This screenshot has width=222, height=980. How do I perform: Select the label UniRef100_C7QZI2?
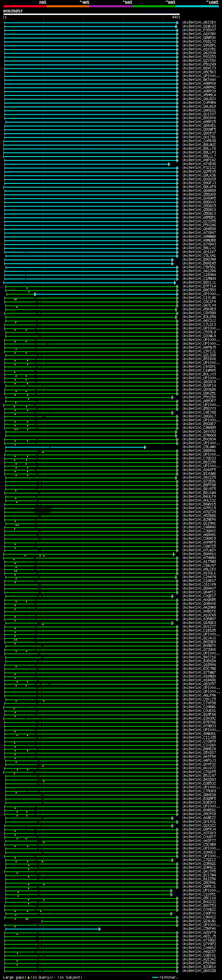click(x=199, y=860)
